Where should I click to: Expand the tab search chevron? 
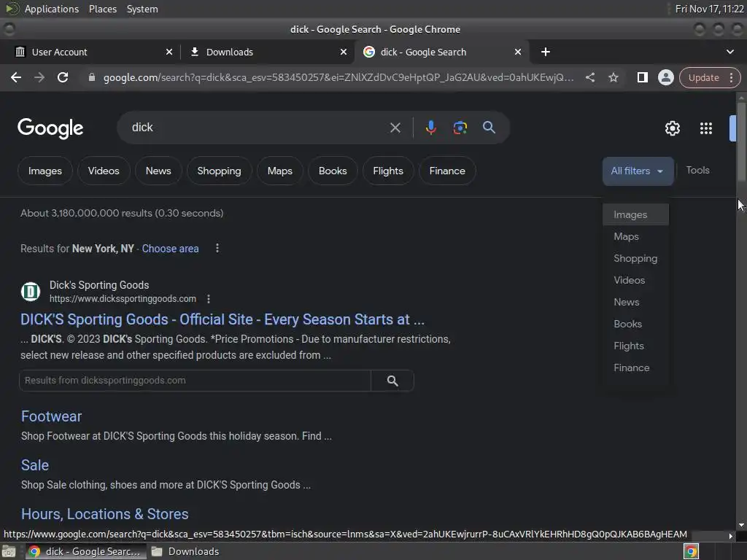pyautogui.click(x=729, y=52)
